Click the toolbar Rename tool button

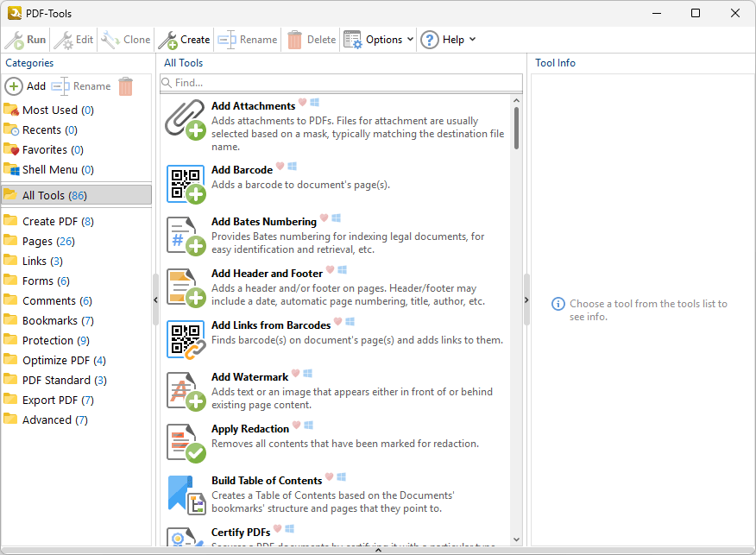click(248, 40)
